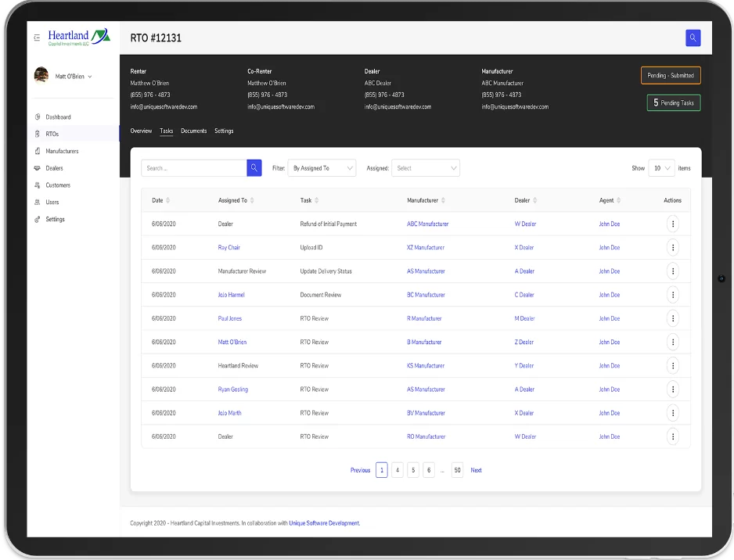The height and width of the screenshot is (560, 734).
Task: Click the blue search button beside the search field
Action: pyautogui.click(x=254, y=168)
